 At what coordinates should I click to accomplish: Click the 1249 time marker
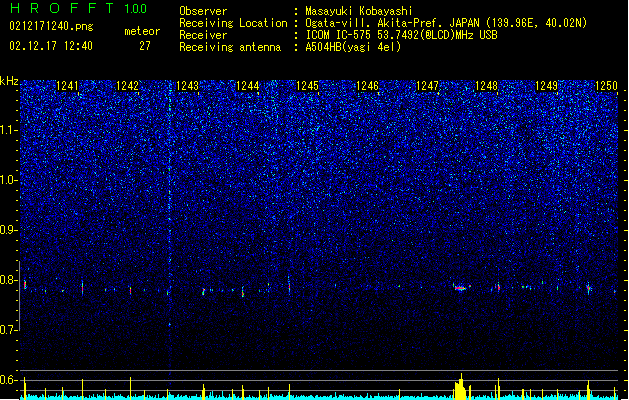(546, 86)
